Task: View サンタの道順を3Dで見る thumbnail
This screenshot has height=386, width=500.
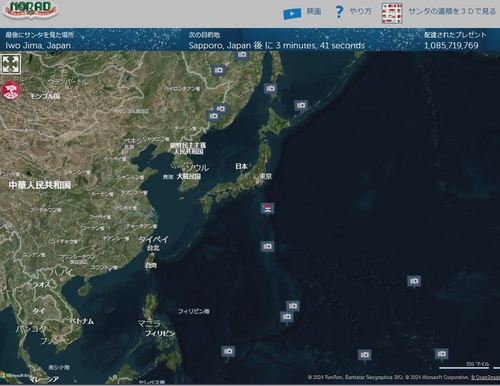Action: [x=392, y=13]
